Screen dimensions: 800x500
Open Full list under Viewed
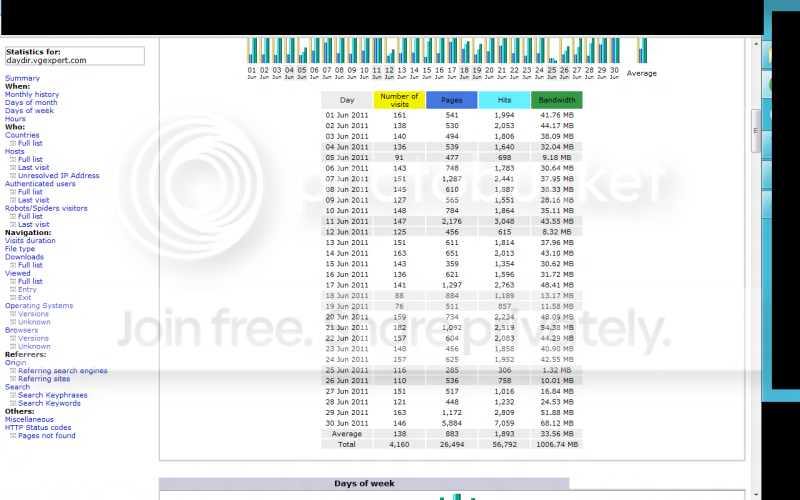point(30,282)
